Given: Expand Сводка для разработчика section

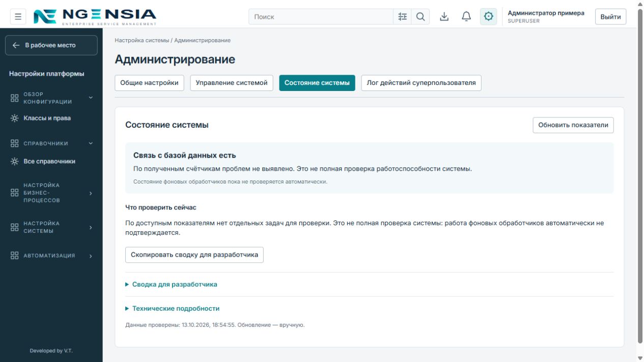Looking at the screenshot, I should pyautogui.click(x=171, y=284).
